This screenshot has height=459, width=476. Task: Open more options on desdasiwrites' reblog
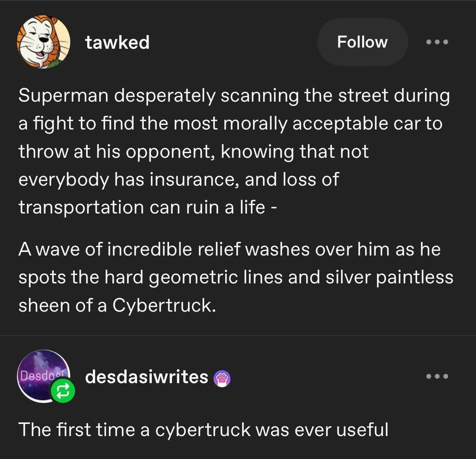[x=437, y=377]
